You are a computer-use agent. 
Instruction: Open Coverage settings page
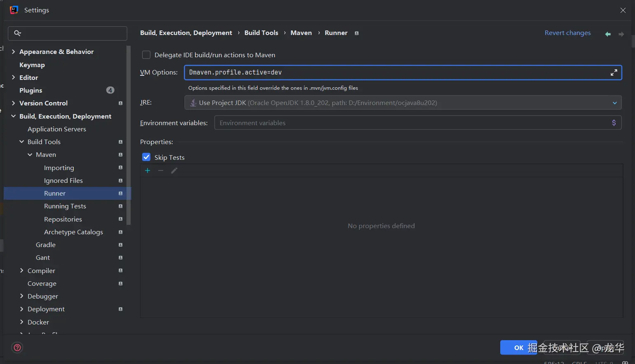pos(42,283)
